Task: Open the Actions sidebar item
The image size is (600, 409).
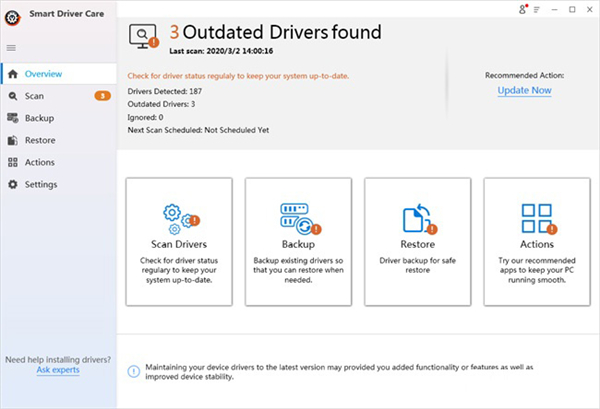Action: (x=40, y=162)
